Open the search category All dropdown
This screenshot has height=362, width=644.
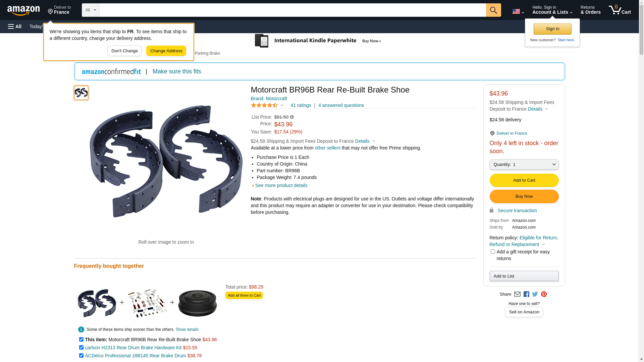[x=90, y=10]
